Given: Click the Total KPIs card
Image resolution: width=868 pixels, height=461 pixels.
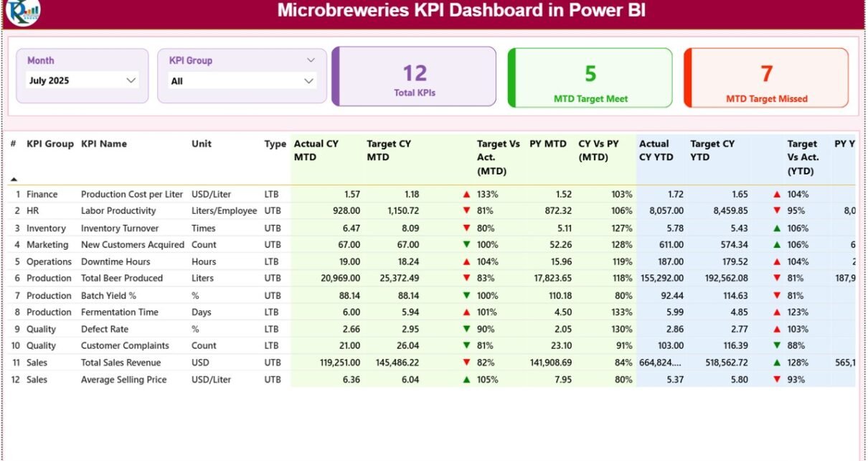Looking at the screenshot, I should (x=415, y=78).
